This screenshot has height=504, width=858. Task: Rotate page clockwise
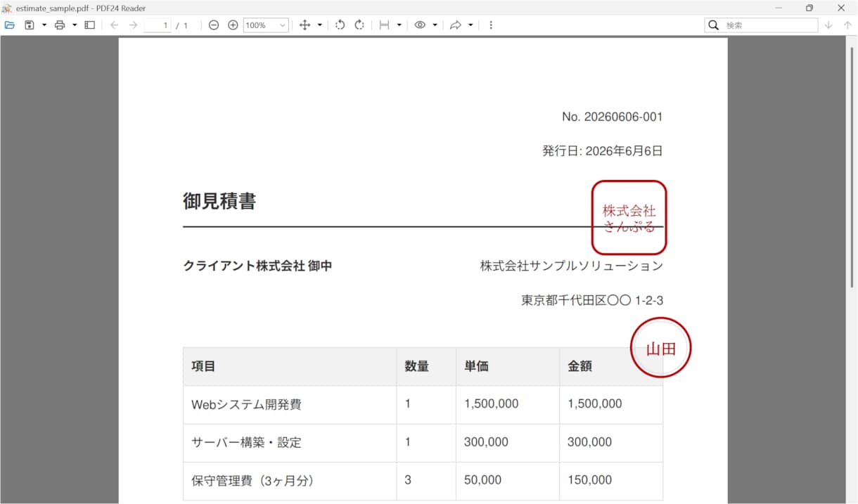point(359,25)
